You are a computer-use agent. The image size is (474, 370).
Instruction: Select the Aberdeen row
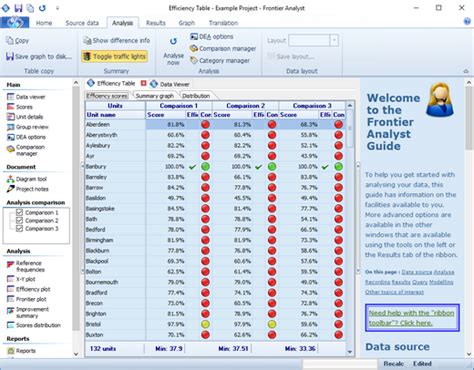215,124
